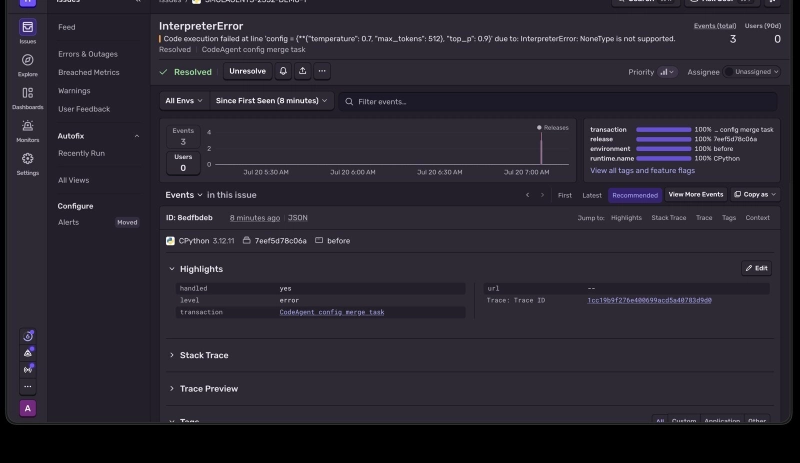Open Alerts under Configure

[x=68, y=223]
